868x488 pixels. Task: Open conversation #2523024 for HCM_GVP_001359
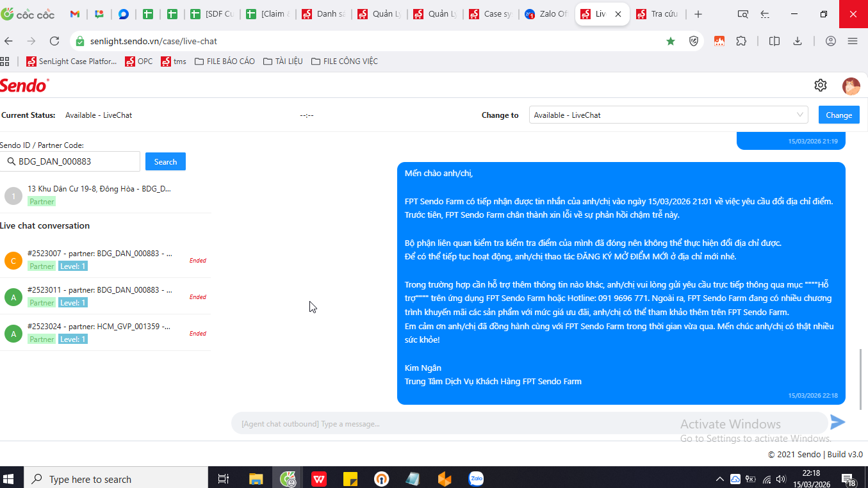tap(105, 333)
